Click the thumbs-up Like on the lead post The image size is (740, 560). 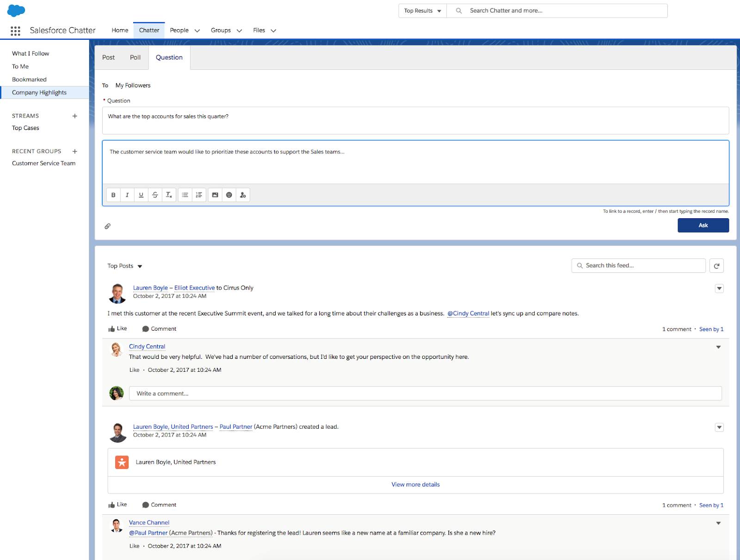click(x=117, y=505)
